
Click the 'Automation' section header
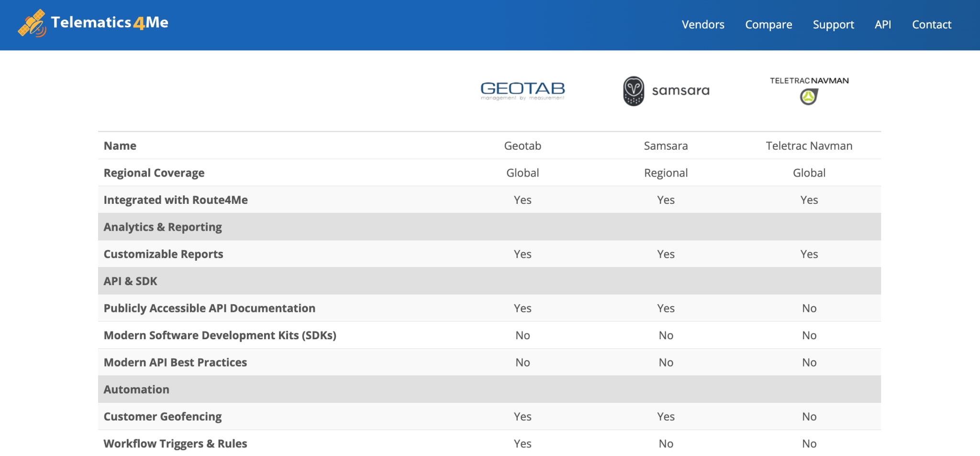pos(490,389)
